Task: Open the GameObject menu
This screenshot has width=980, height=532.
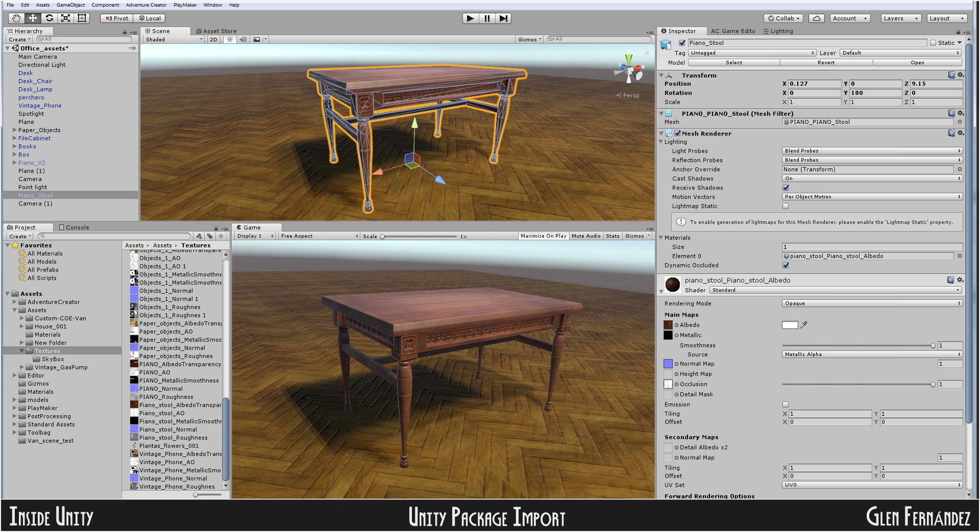Action: [x=70, y=5]
